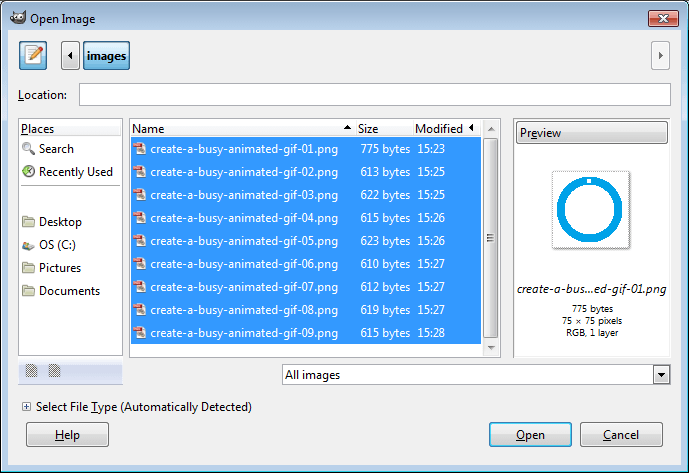Open Recently Used in the Places list
Image resolution: width=689 pixels, height=473 pixels.
pos(75,172)
